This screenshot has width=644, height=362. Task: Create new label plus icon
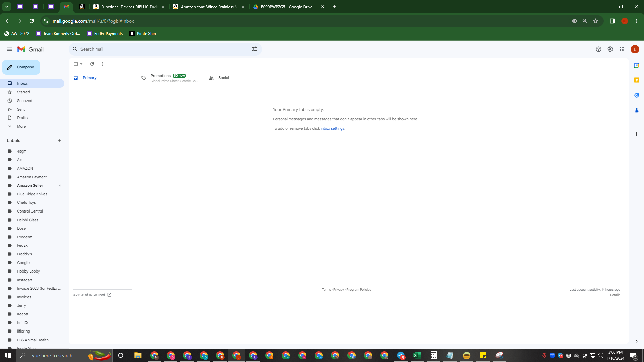click(x=60, y=141)
